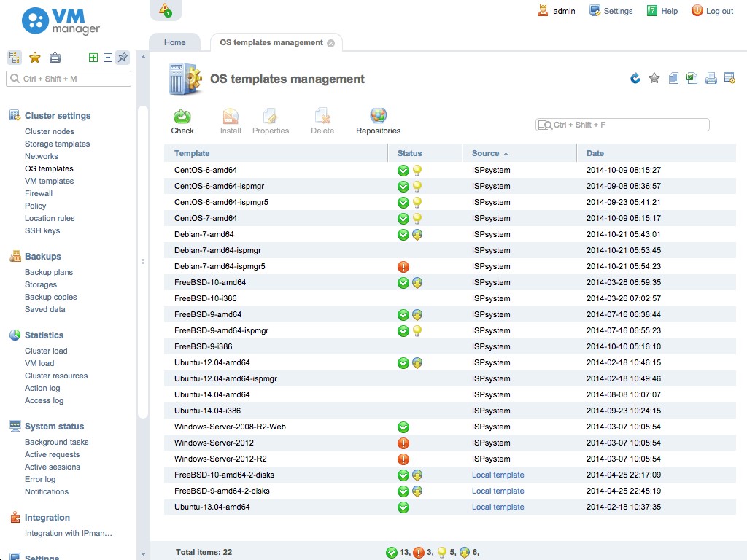The width and height of the screenshot is (747, 560).
Task: Open the Local template source link for FreeBSD-10-amd64-2-disks
Action: tap(498, 475)
